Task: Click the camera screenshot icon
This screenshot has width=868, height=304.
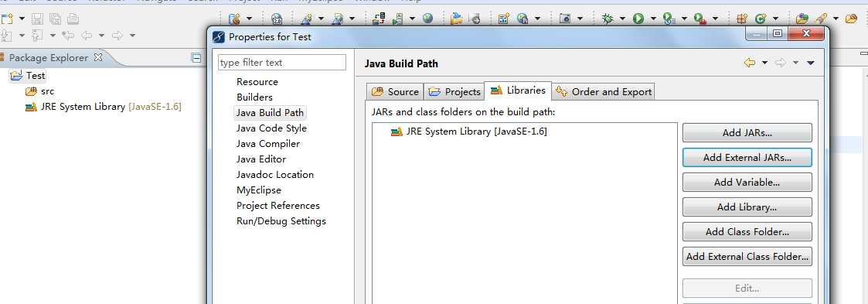Action: pyautogui.click(x=565, y=19)
